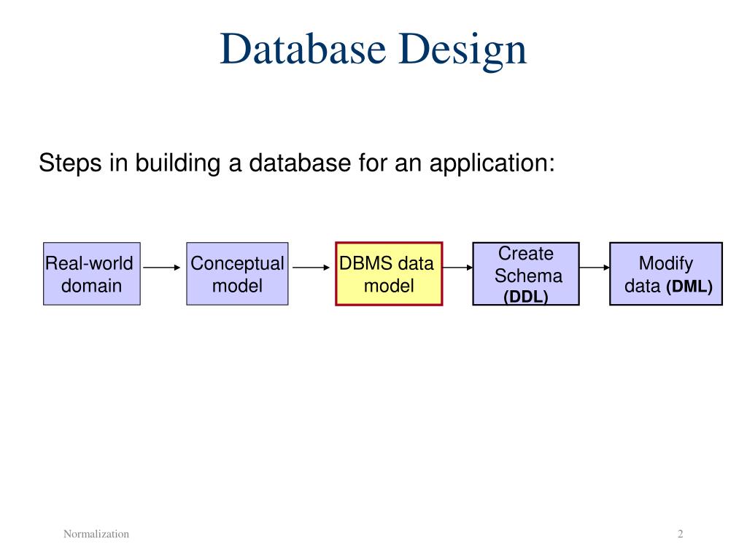Click the Conceptual model box
This screenshot has height=560, width=747.
click(x=237, y=274)
